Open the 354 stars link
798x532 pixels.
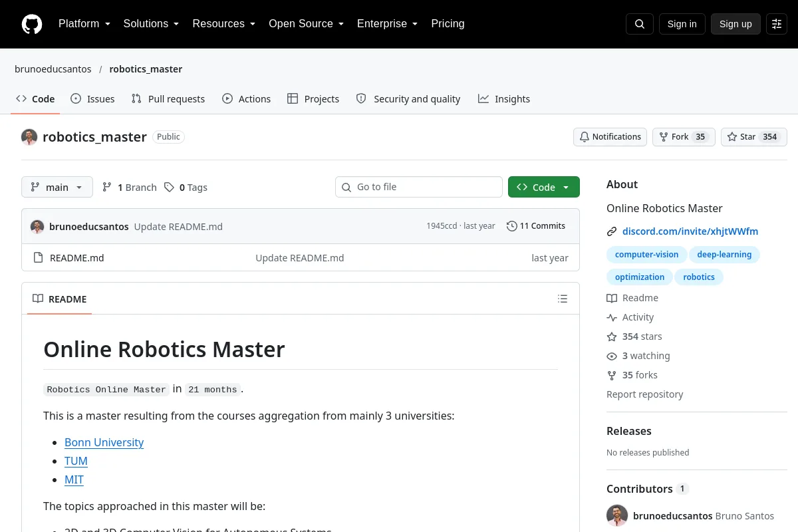click(634, 337)
